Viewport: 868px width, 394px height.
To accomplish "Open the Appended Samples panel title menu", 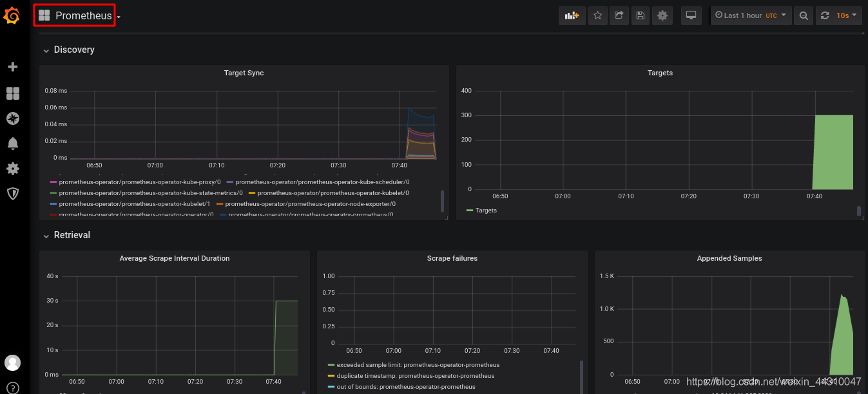I will point(729,258).
